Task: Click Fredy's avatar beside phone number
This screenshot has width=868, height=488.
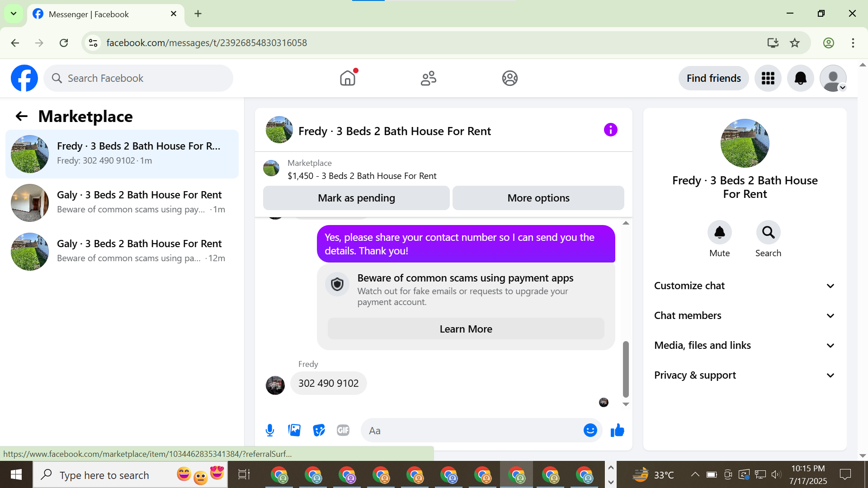Action: (x=275, y=385)
